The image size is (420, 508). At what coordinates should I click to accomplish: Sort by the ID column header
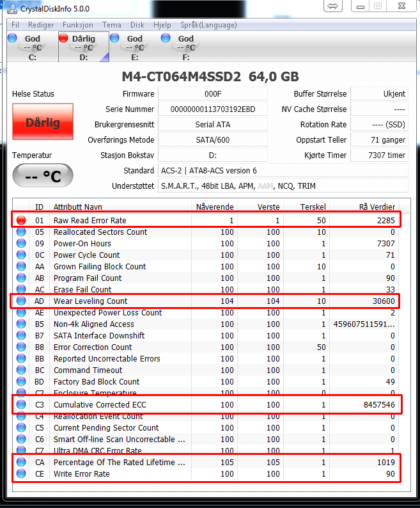pos(39,207)
